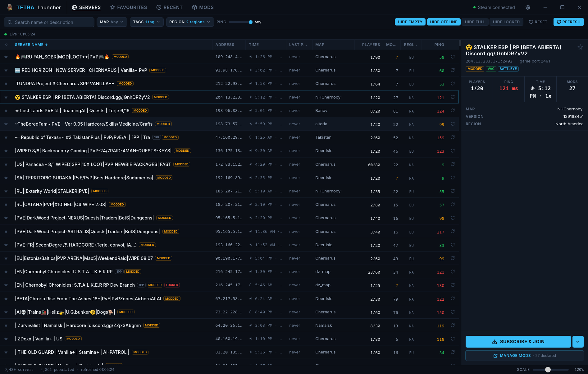
Task: Refresh the RED HORIZON server row
Action: coord(453,70)
